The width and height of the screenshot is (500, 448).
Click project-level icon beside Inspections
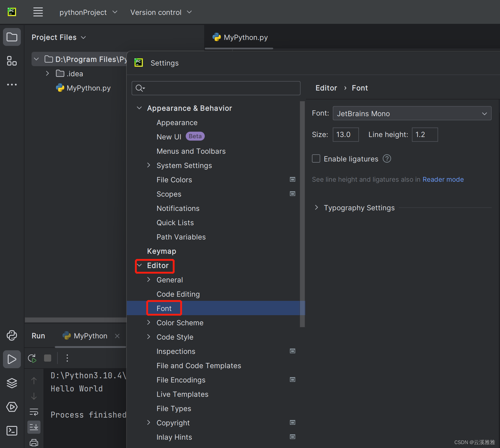point(293,351)
